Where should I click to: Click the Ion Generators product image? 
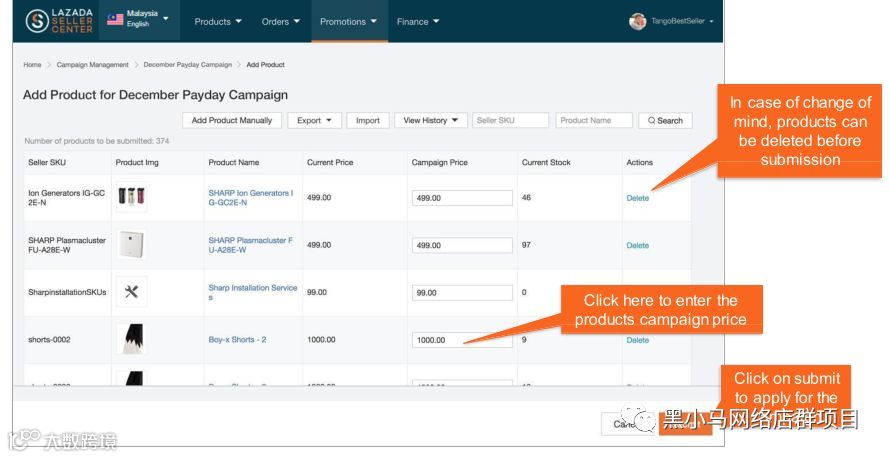(131, 197)
